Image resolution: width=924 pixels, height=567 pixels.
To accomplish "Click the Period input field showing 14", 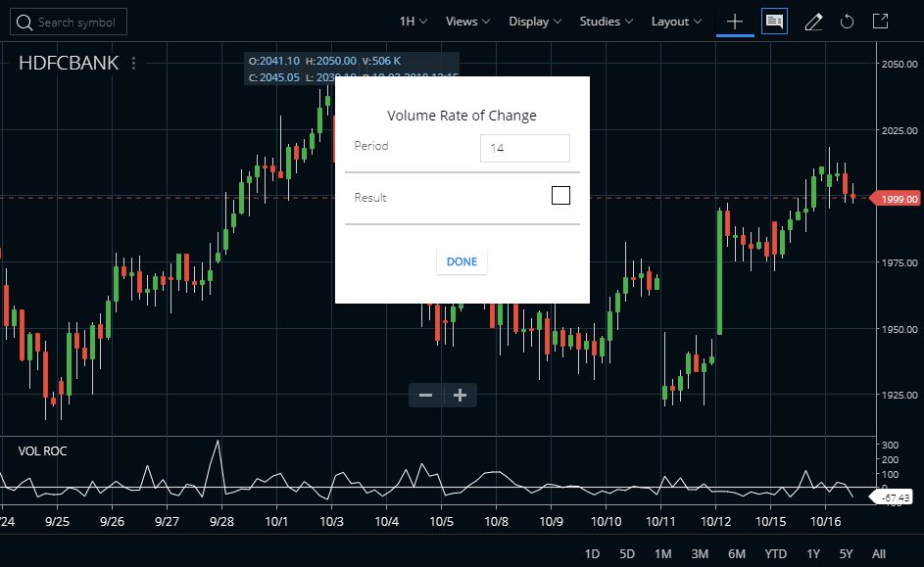I will pyautogui.click(x=524, y=149).
